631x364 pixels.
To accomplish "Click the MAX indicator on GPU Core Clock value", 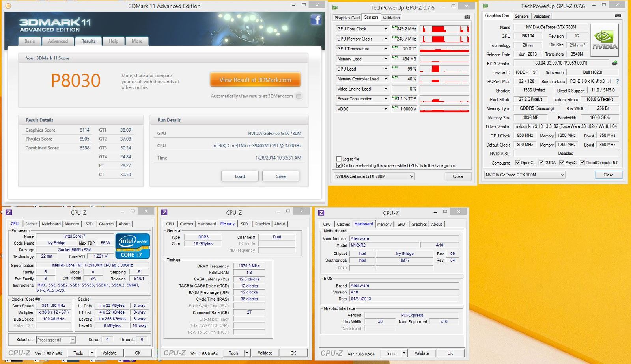I will point(395,27).
